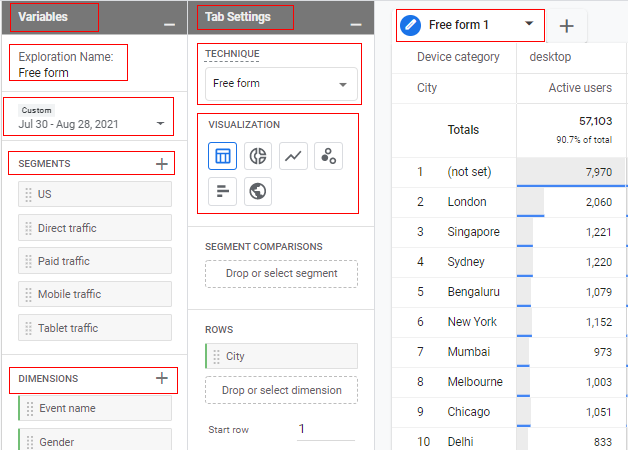Screen dimensions: 628x450
Task: Open the Technique Free form dropdown
Action: [x=281, y=84]
